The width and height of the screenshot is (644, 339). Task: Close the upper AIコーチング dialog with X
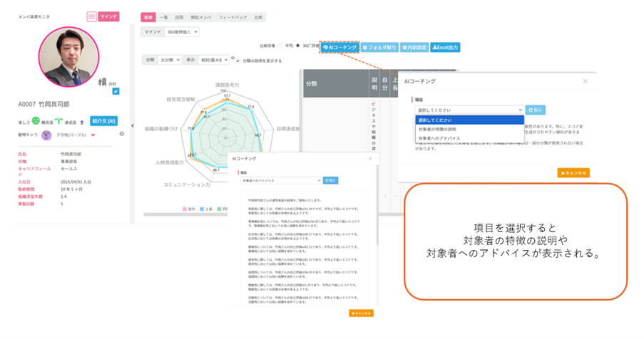(585, 82)
